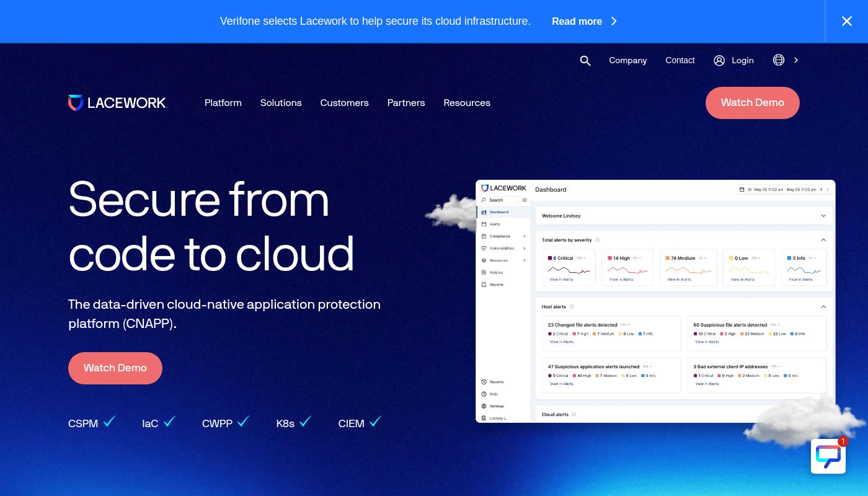The image size is (868, 496).
Task: Click the Lacework logo inside dashboard preview
Action: click(504, 188)
